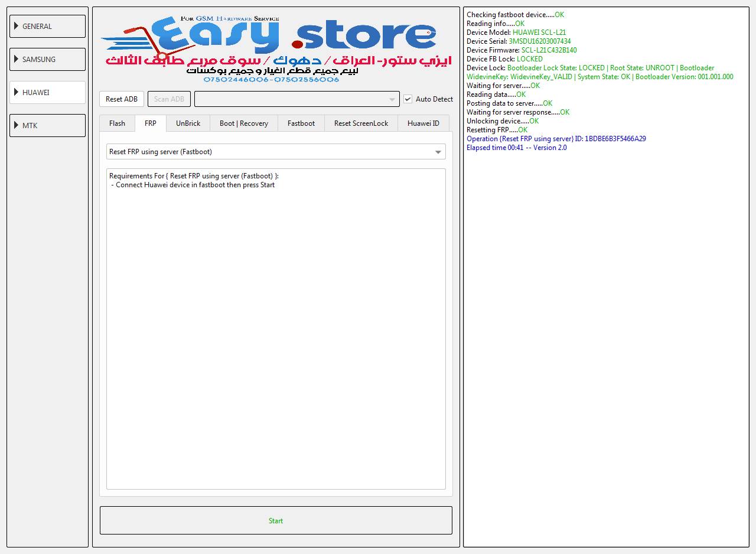This screenshot has width=756, height=554.
Task: Open the Huawei ID tab
Action: [423, 123]
